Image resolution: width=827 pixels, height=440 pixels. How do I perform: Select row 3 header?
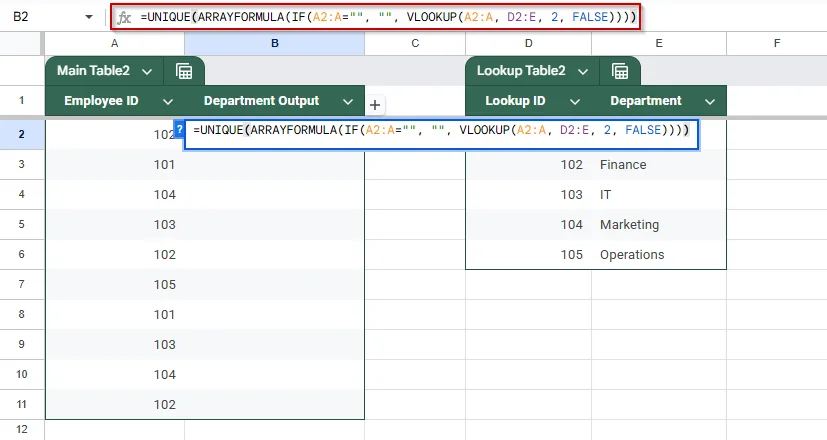(x=22, y=164)
